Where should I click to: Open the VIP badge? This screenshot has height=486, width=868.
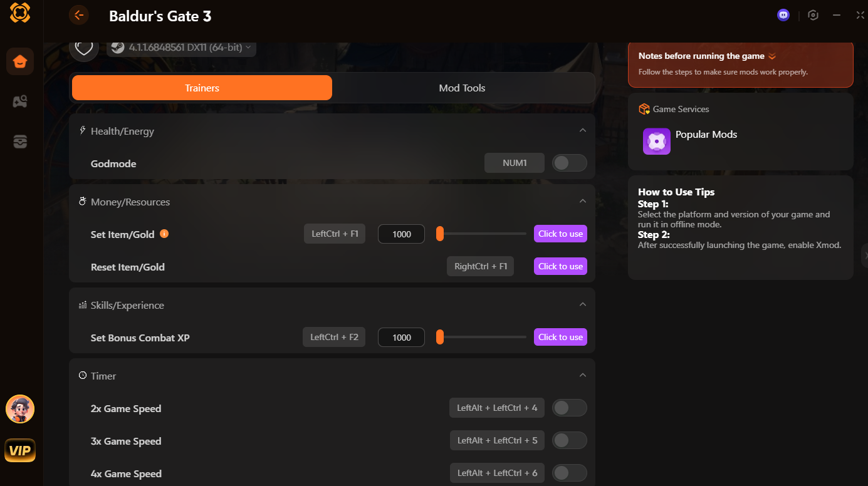(x=20, y=450)
